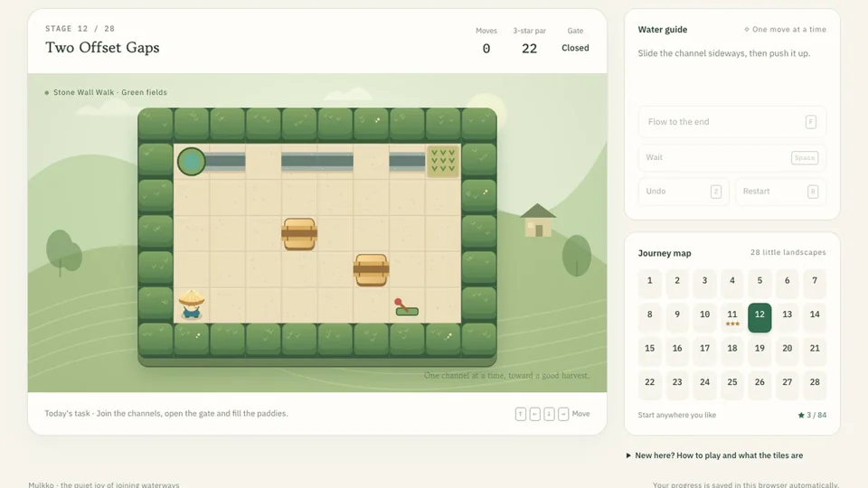Open three-star stage 11 on Journey map
Screen dimensions: 868x488
coord(732,317)
